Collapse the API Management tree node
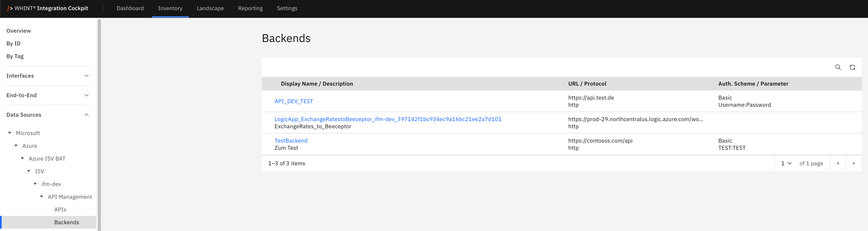 (42, 197)
